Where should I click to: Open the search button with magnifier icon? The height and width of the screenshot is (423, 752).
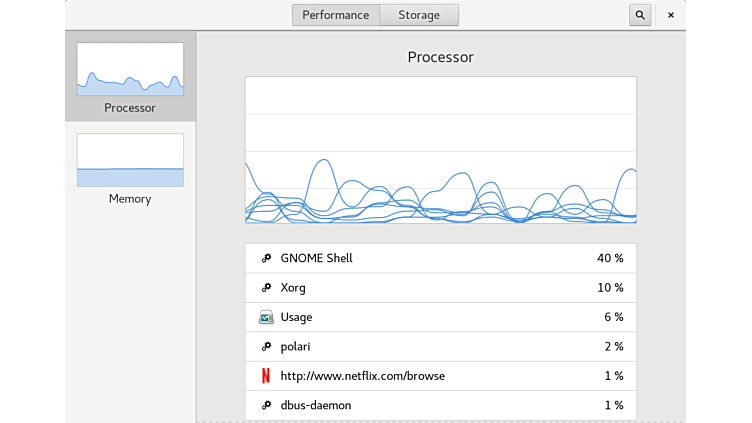coord(640,15)
